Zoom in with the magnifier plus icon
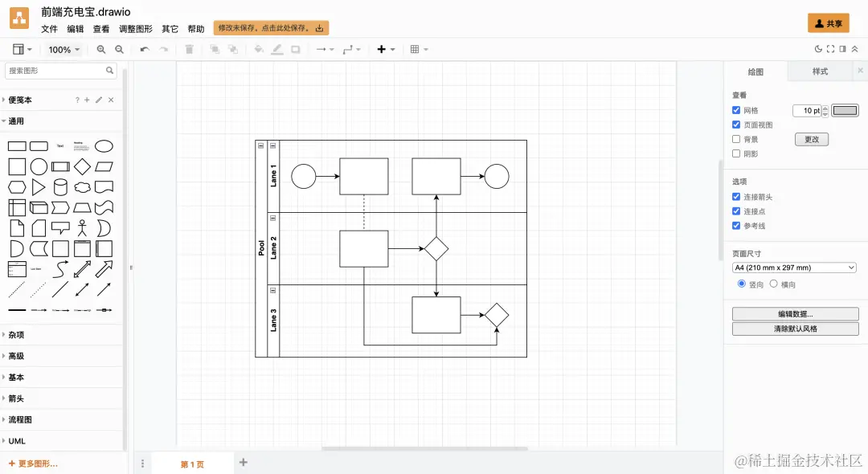This screenshot has width=868, height=474. tap(100, 49)
